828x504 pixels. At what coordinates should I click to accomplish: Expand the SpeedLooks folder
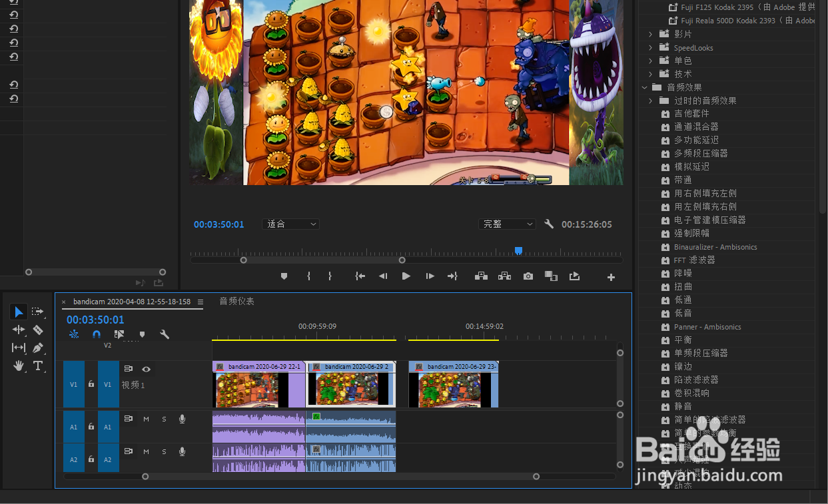click(x=651, y=47)
